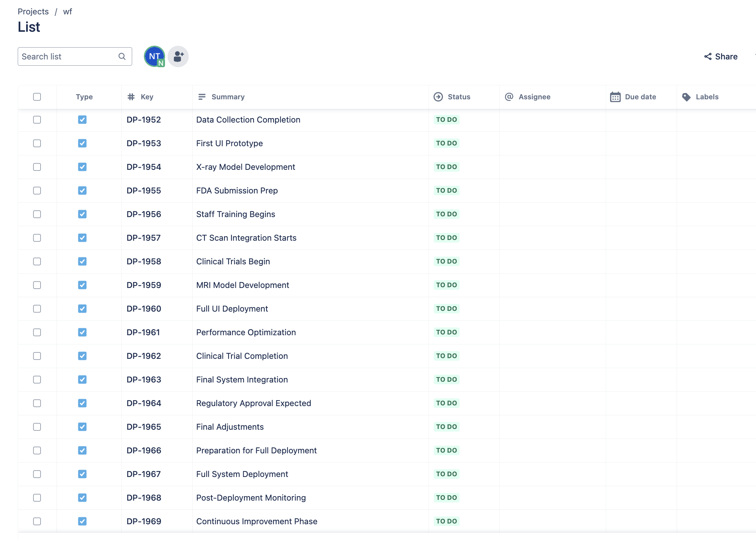Screen dimensions: 756x539
Task: Click task type icon for DP-1952
Action: point(82,120)
